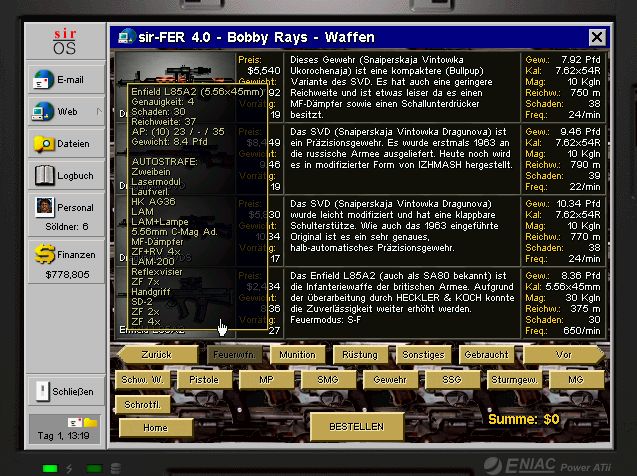Select the Gebraucht used items tab

[485, 355]
